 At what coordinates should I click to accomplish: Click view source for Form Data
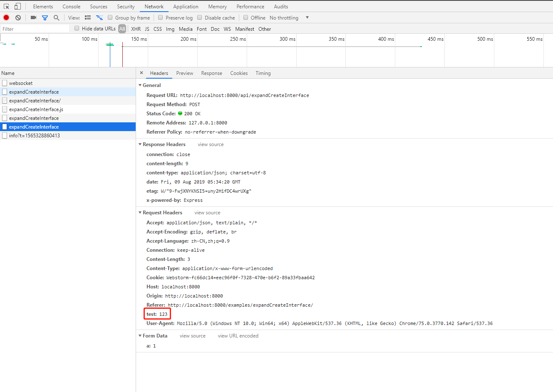pyautogui.click(x=193, y=336)
